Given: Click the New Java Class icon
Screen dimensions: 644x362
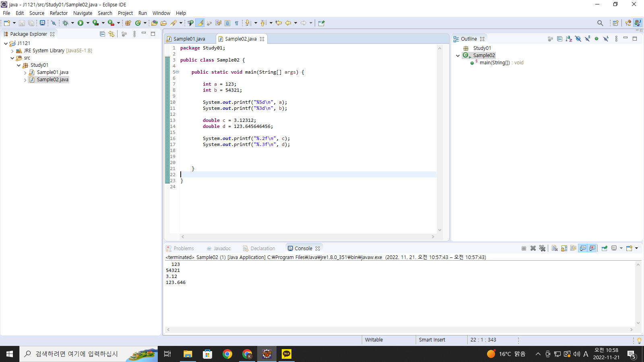Looking at the screenshot, I should tap(138, 23).
